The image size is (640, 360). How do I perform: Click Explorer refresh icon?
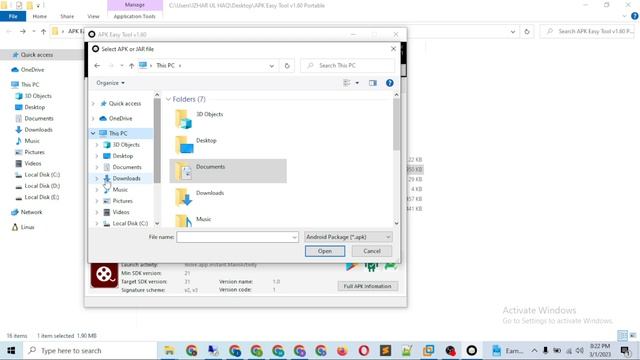527,31
